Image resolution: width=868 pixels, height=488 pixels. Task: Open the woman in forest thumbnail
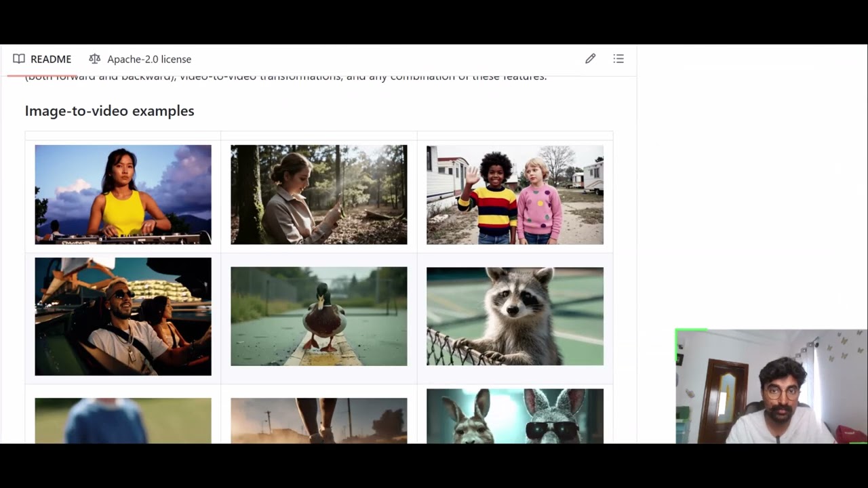point(319,195)
